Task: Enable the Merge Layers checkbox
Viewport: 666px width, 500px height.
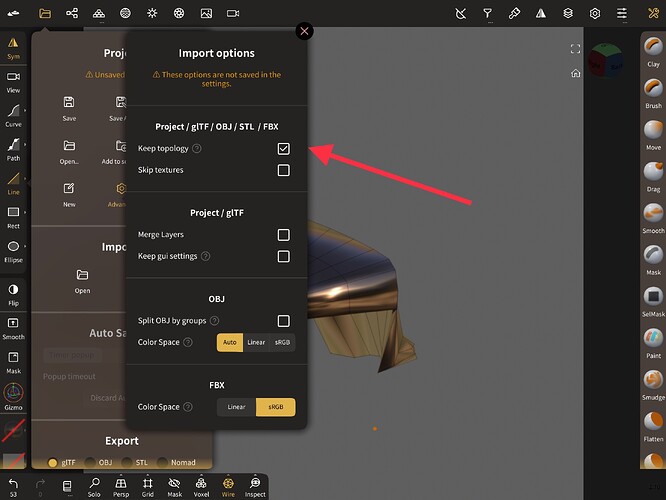Action: (x=283, y=234)
